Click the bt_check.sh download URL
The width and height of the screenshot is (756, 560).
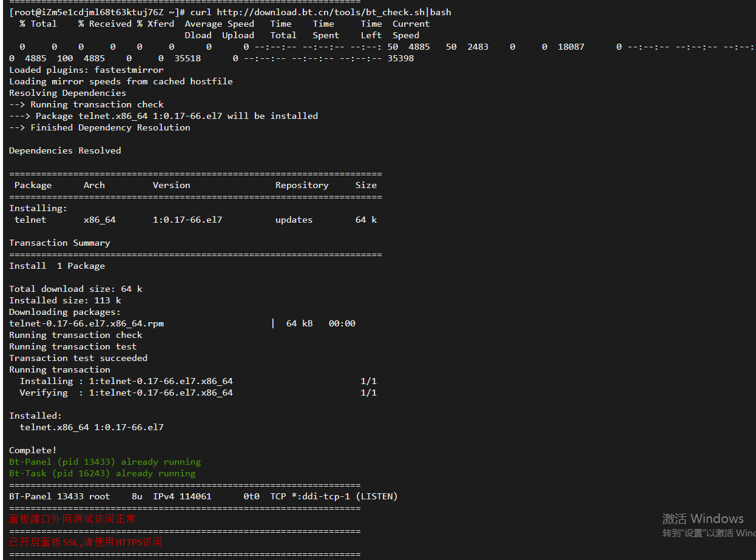(x=320, y=12)
